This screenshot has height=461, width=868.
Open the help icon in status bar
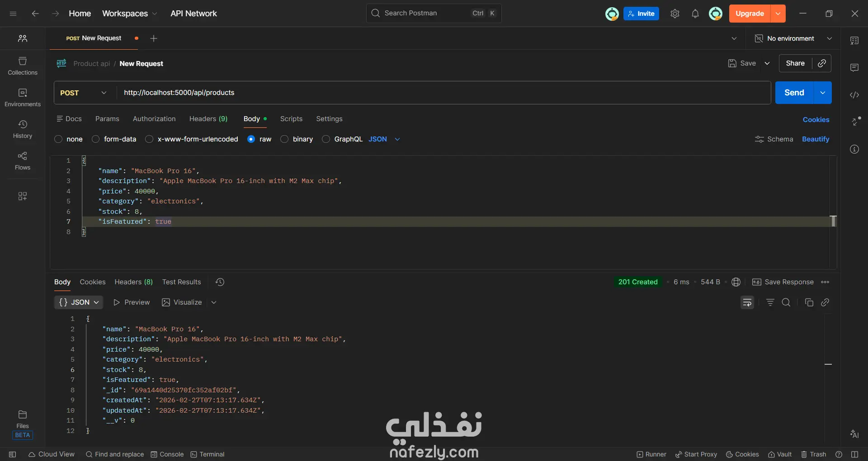point(839,454)
